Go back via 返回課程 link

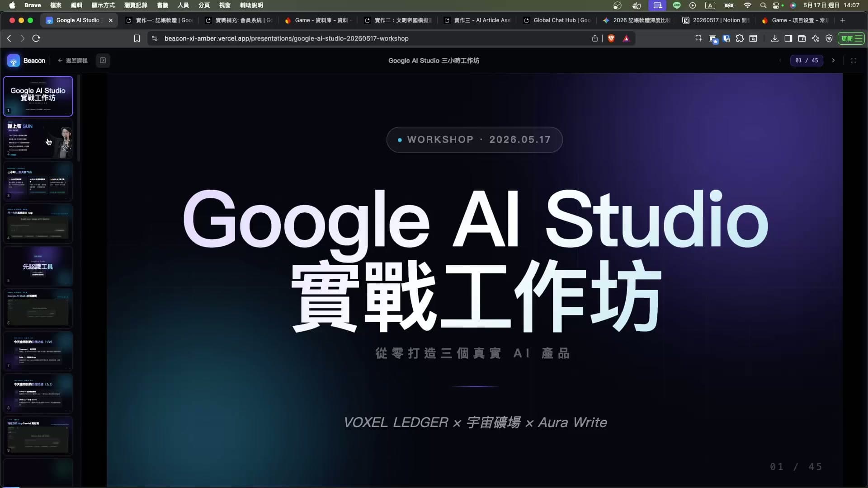72,61
